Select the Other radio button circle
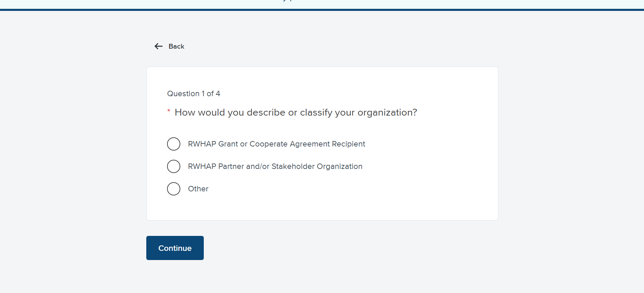 174,189
